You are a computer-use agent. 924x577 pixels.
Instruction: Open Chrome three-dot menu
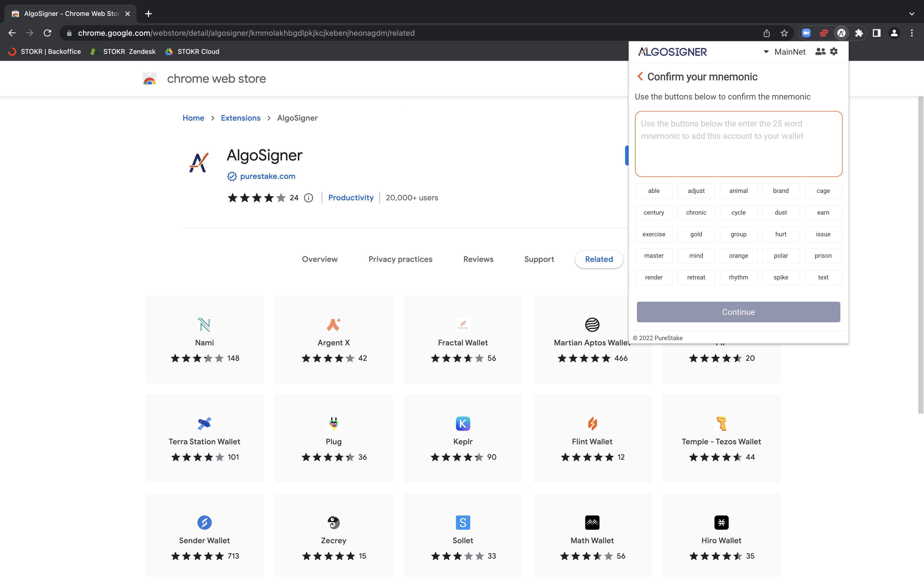coord(912,33)
